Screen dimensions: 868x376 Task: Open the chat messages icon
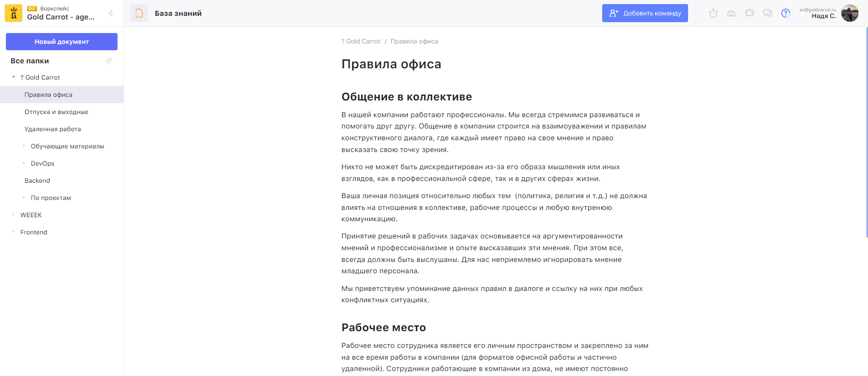coord(767,13)
